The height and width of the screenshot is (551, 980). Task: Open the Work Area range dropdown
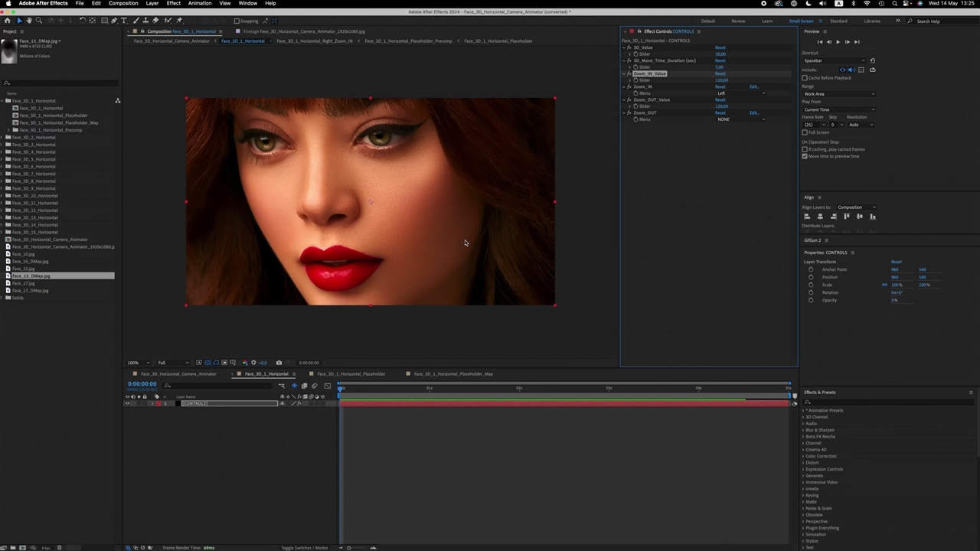838,94
